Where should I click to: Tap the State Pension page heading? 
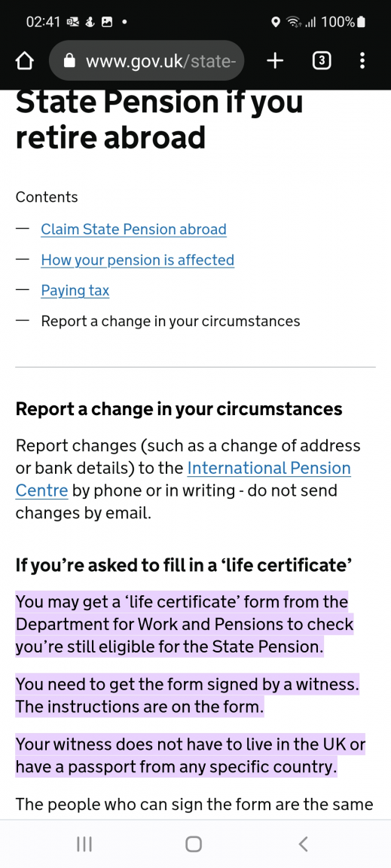tap(160, 119)
